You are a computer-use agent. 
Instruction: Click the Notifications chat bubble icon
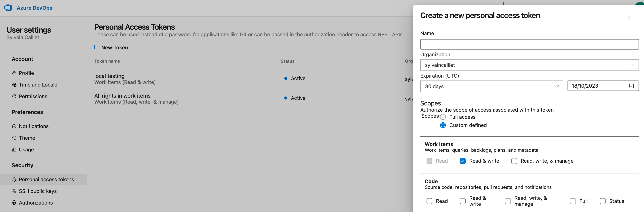coord(14,127)
